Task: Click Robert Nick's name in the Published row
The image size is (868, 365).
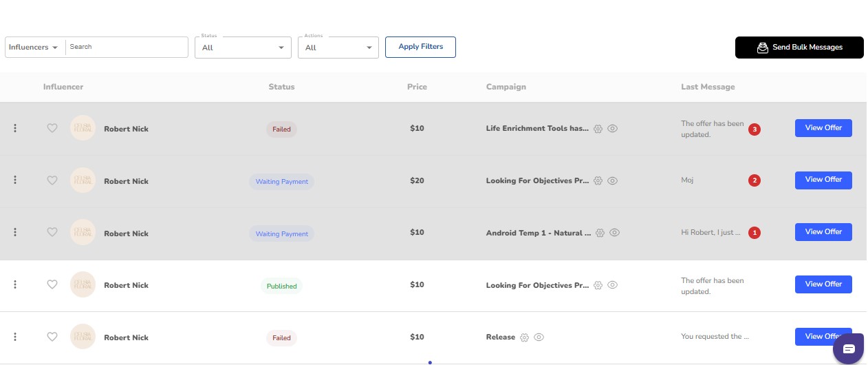Action: [126, 285]
